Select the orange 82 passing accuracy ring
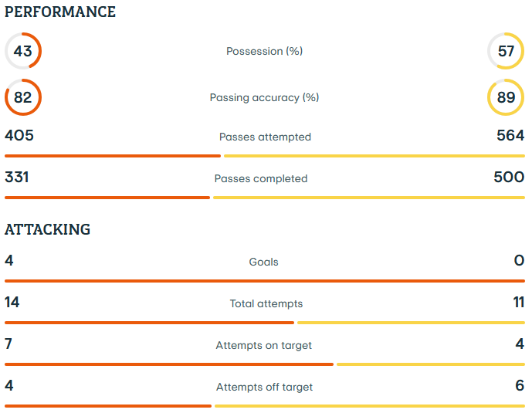 click(23, 97)
